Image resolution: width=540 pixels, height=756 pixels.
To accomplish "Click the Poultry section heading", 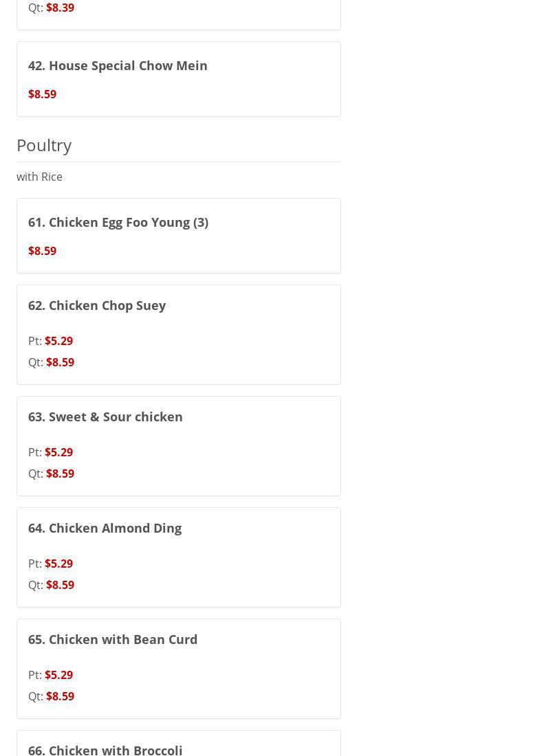I will pos(44,145).
